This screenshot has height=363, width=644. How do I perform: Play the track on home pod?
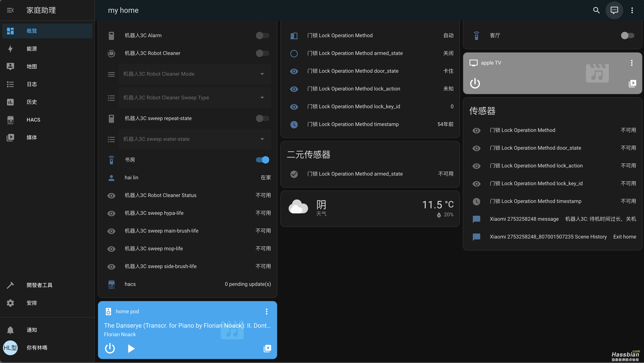[x=131, y=349]
